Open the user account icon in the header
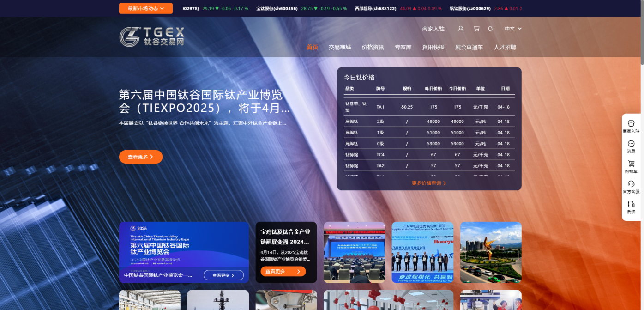Screen dimensions: 644x310 460,28
